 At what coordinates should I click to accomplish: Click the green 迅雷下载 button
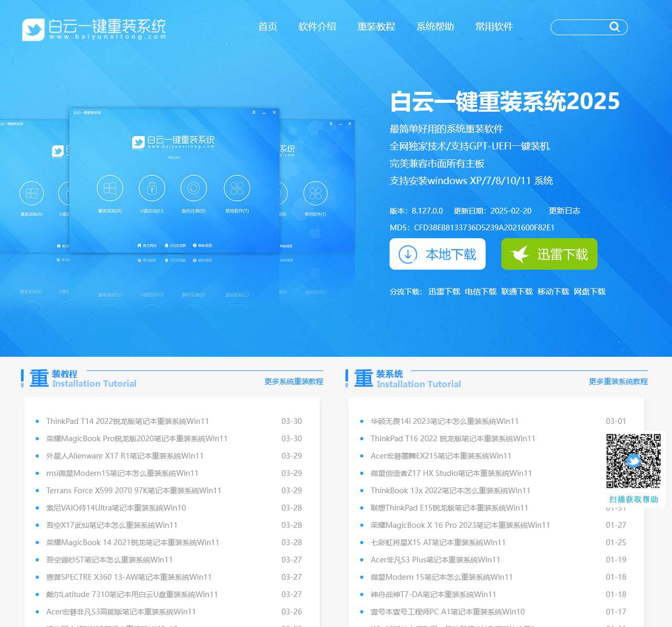549,254
